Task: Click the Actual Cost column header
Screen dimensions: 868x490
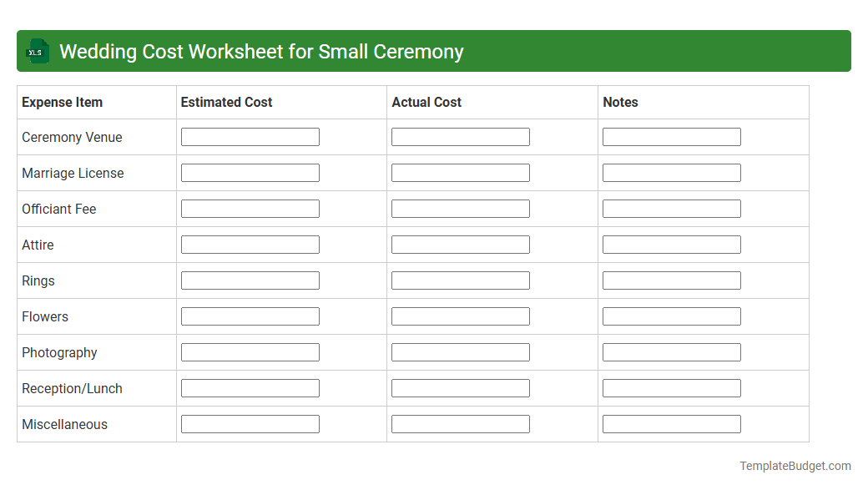Action: pos(426,102)
